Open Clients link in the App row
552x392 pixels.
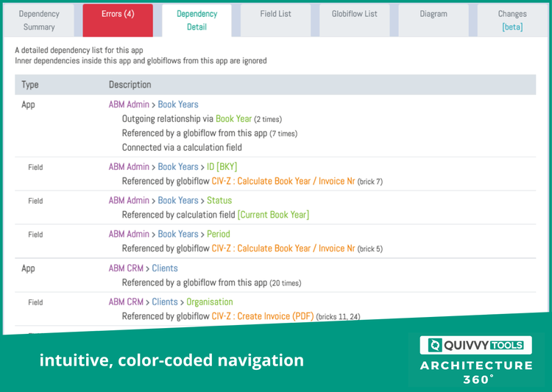pos(165,268)
